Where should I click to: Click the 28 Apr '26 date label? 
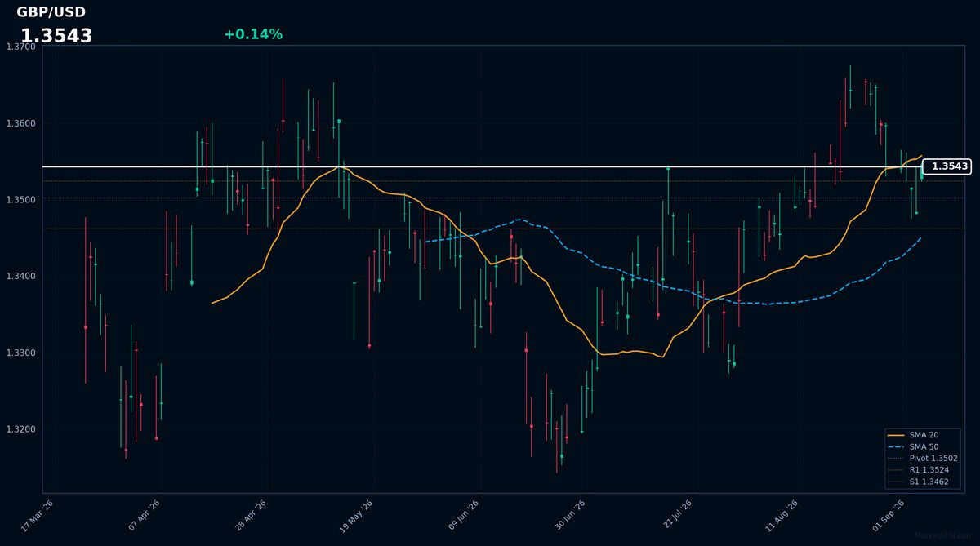(x=251, y=516)
